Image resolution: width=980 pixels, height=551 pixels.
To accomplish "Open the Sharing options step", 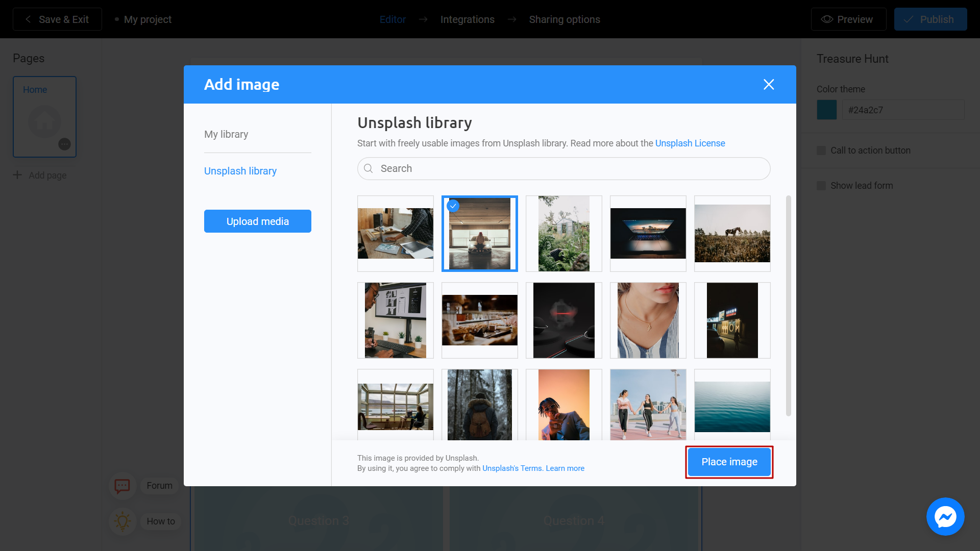I will 565,19.
